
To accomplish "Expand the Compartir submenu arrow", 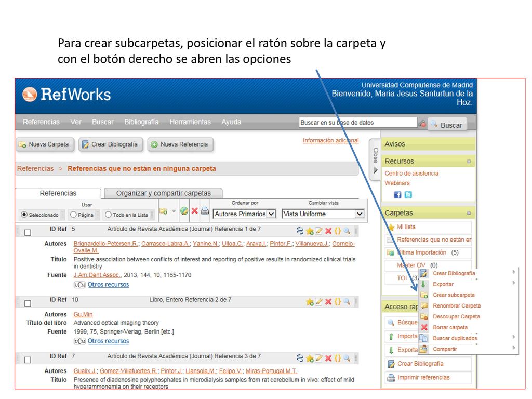I will coord(514,348).
